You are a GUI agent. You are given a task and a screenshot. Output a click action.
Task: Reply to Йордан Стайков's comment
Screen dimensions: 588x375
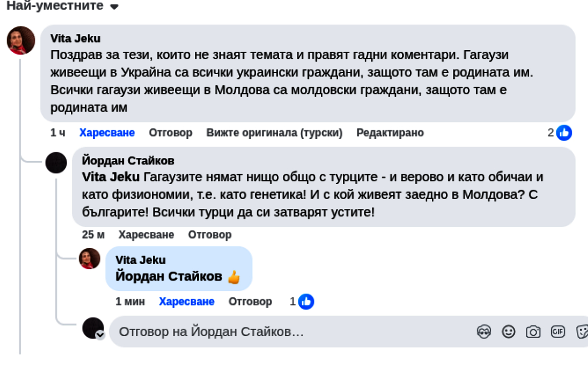pyautogui.click(x=210, y=235)
